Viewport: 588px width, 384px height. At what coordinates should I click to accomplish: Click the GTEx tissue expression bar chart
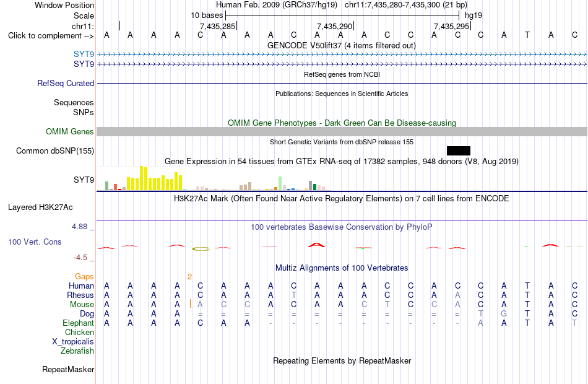(215, 178)
